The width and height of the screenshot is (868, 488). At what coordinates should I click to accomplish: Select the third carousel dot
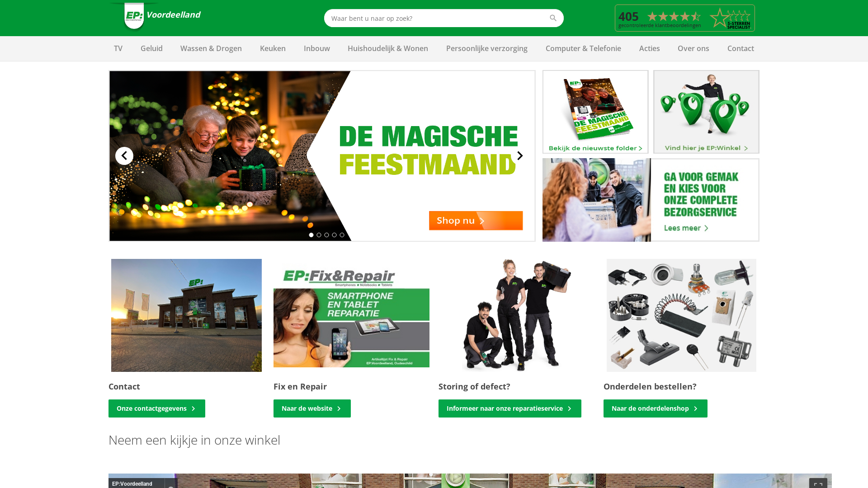pyautogui.click(x=326, y=235)
